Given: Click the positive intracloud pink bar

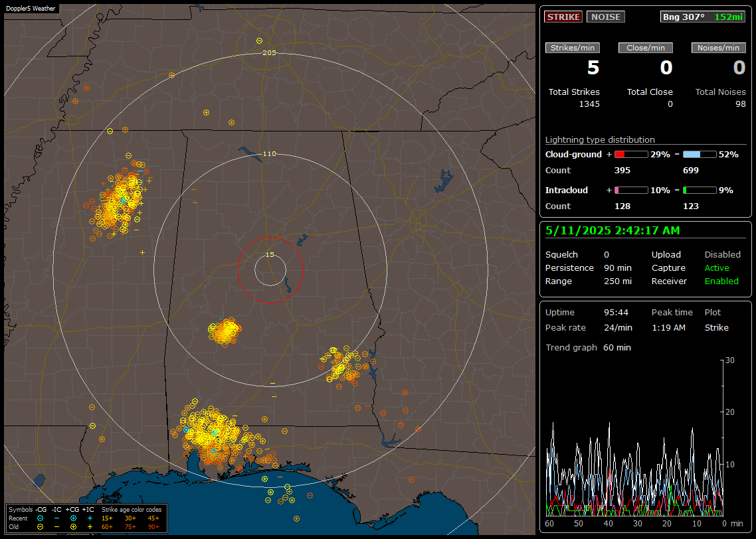Looking at the screenshot, I should [631, 191].
